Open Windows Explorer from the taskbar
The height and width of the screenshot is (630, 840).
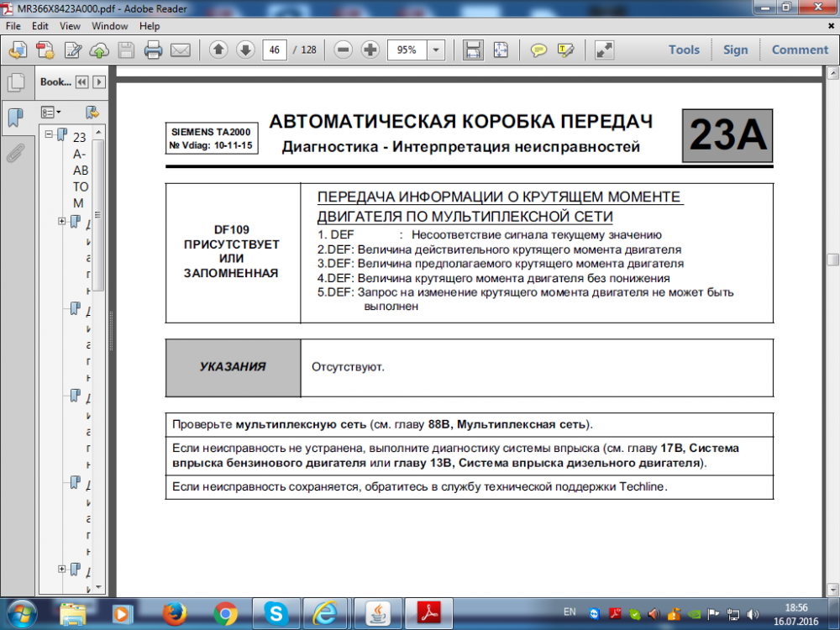pos(72,614)
